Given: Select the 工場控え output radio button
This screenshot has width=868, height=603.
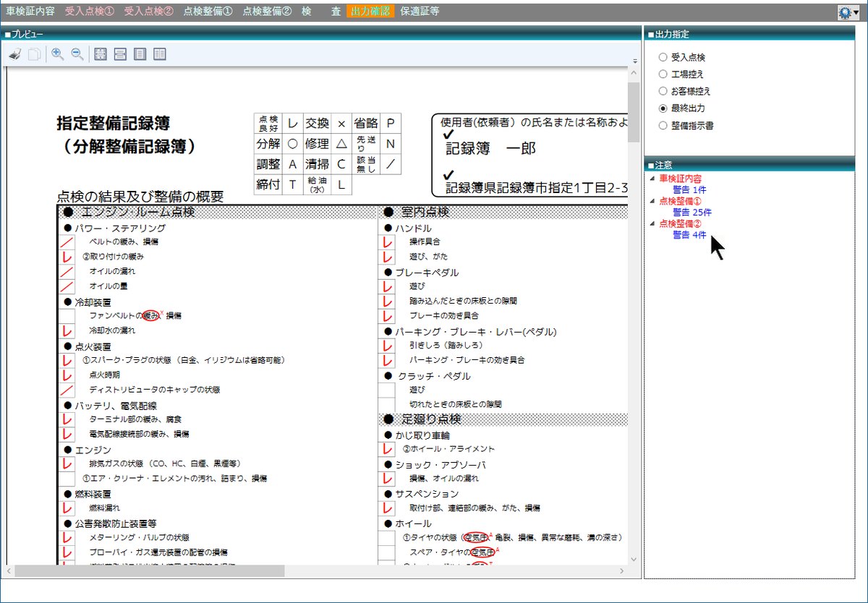Looking at the screenshot, I should click(x=663, y=74).
